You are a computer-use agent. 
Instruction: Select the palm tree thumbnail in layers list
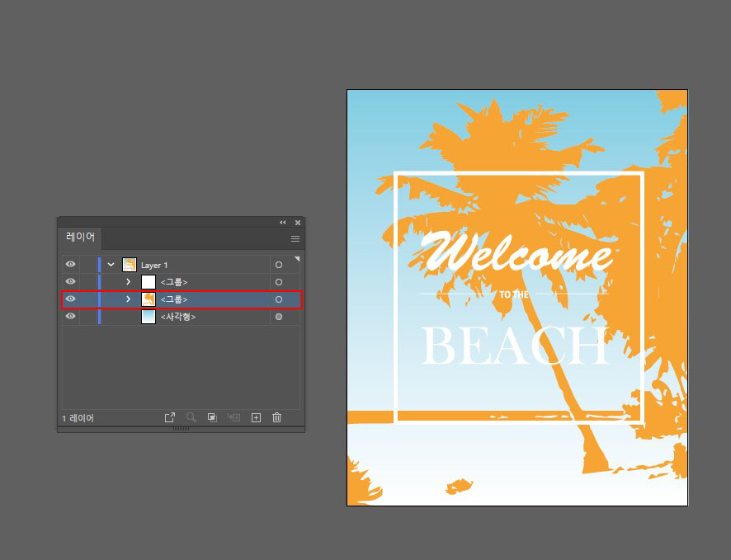(149, 299)
